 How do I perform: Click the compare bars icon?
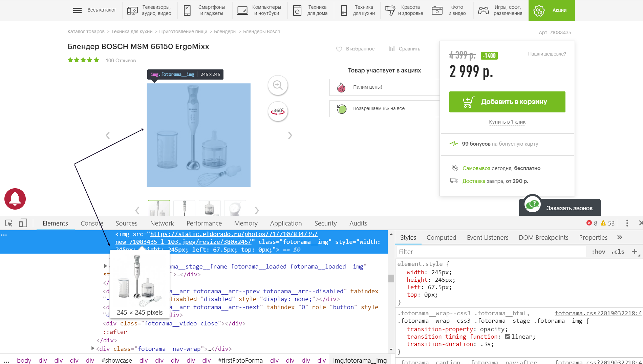(x=391, y=49)
